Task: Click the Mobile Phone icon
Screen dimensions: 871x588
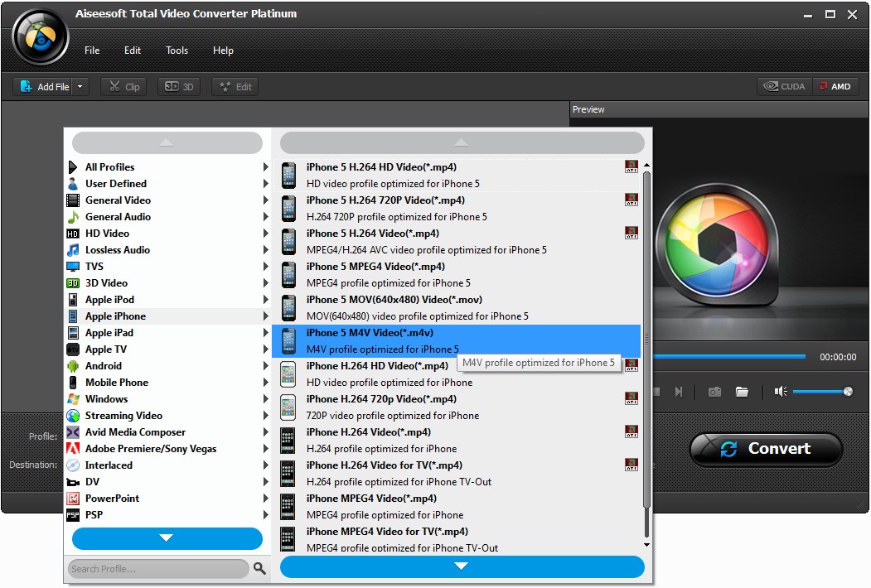Action: [x=73, y=383]
